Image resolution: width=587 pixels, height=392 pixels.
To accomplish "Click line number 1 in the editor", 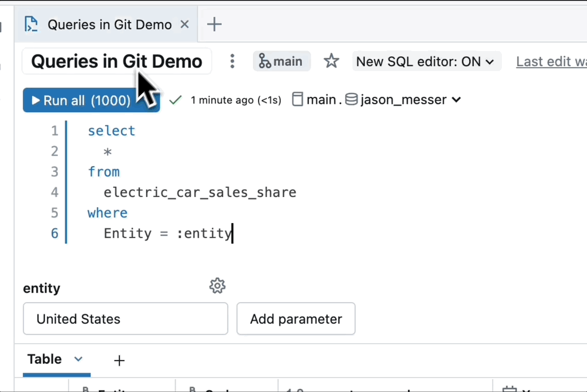I will tap(54, 130).
